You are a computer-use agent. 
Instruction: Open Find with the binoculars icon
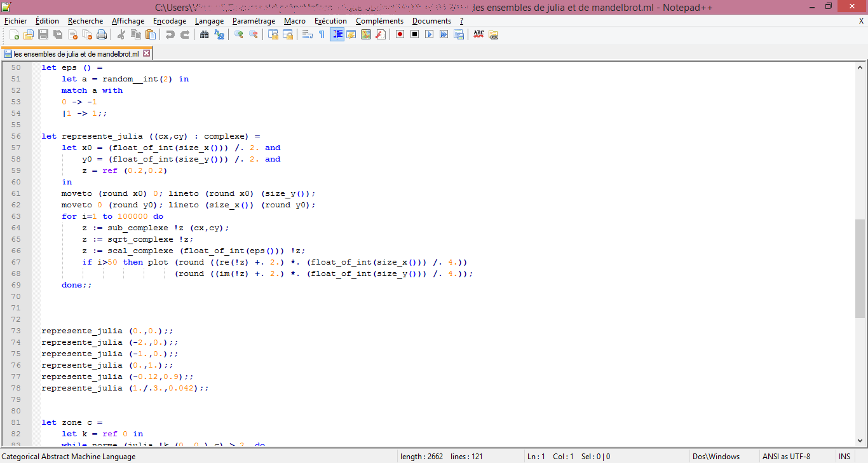pos(205,34)
